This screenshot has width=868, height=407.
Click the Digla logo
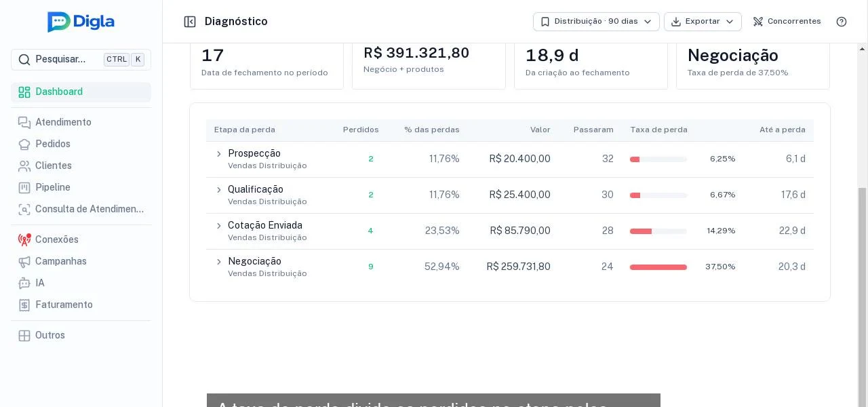[x=81, y=22]
